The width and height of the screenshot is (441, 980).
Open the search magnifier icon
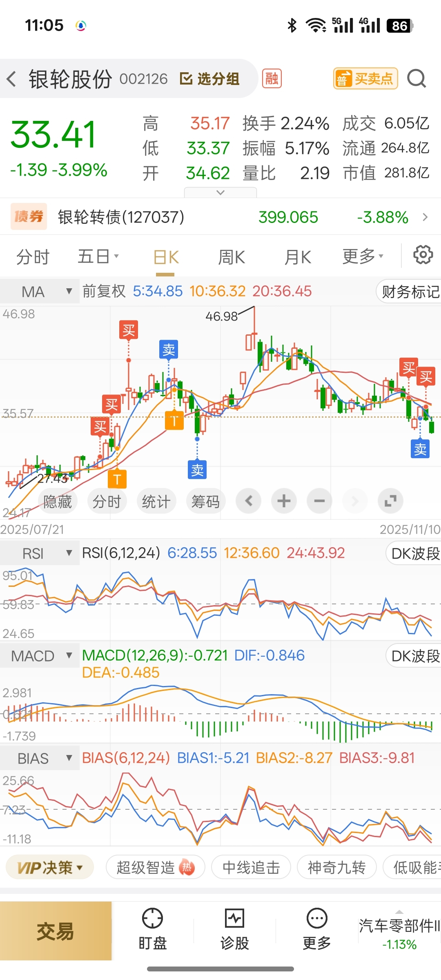[417, 78]
